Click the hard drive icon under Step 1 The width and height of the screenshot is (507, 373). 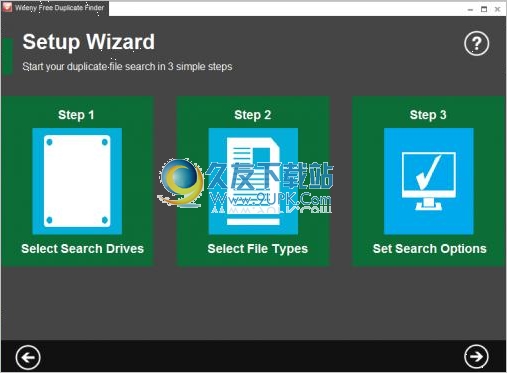coord(77,181)
